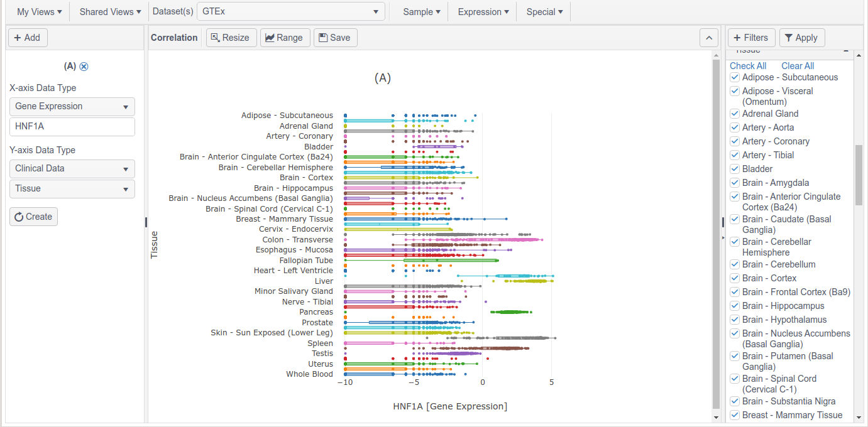Click the Testis label on the plot axis
868x427 pixels.
coord(322,354)
